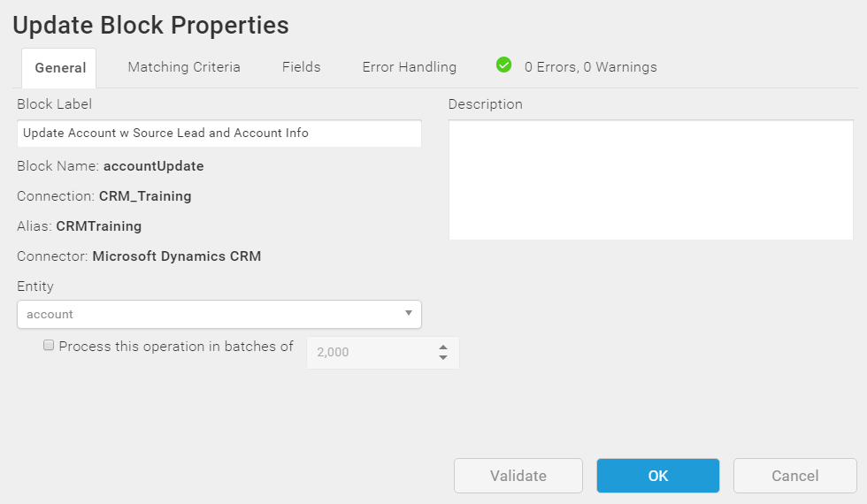Click the 0 Errors, 0 Warnings status

point(591,67)
